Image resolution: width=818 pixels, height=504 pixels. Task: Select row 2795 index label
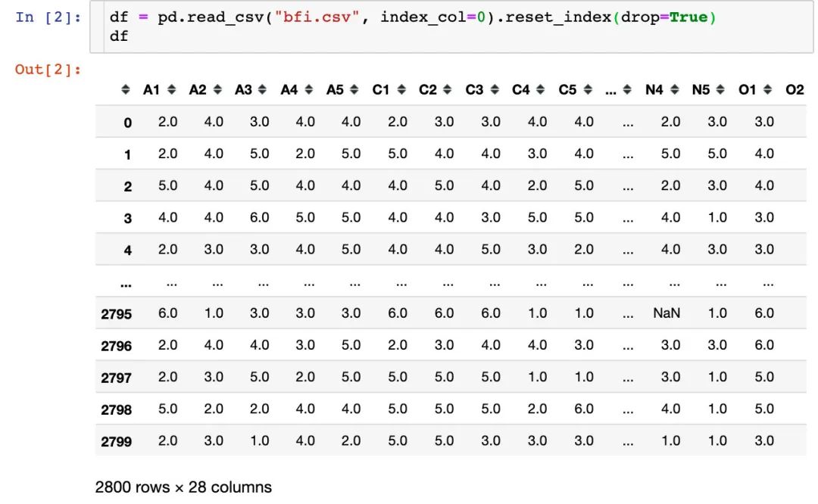tap(117, 314)
